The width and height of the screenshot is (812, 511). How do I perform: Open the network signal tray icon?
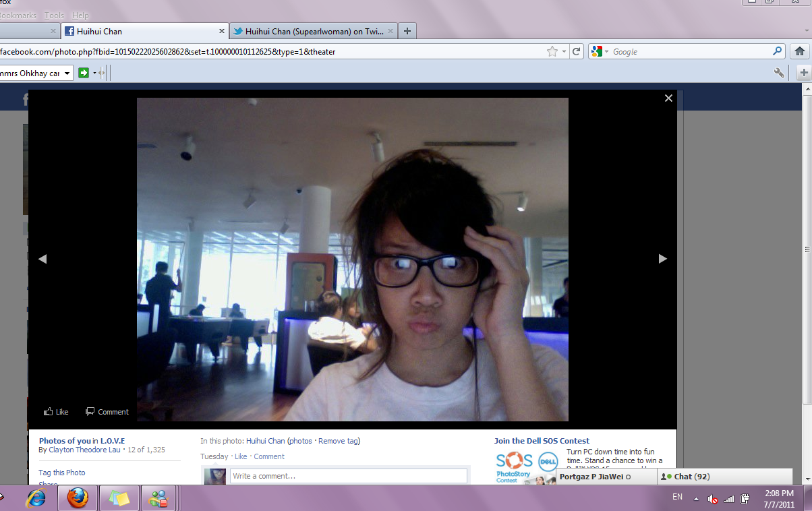[729, 499]
